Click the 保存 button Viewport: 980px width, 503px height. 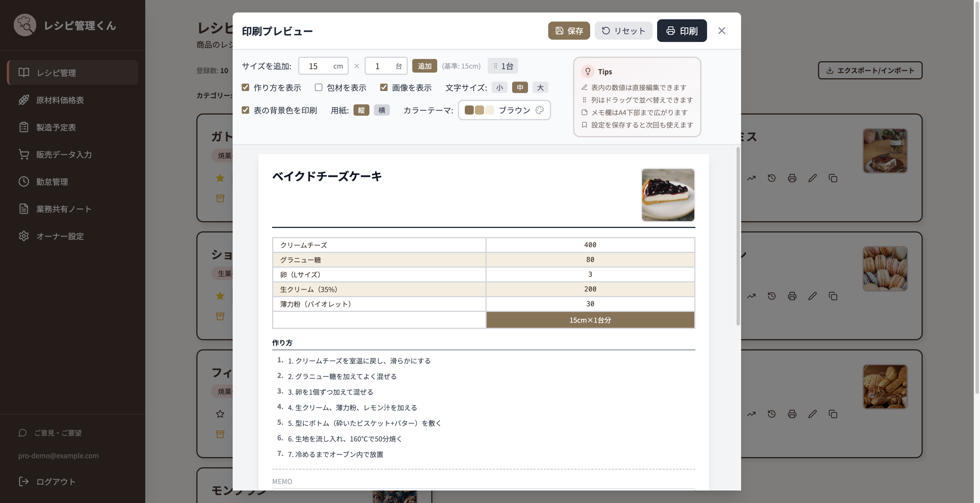pyautogui.click(x=569, y=30)
